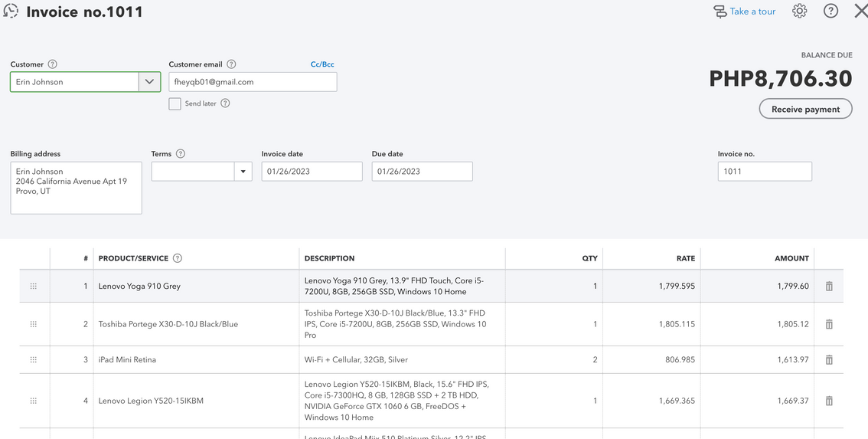868x439 pixels.
Task: Expand the Customer dropdown arrow
Action: 149,82
